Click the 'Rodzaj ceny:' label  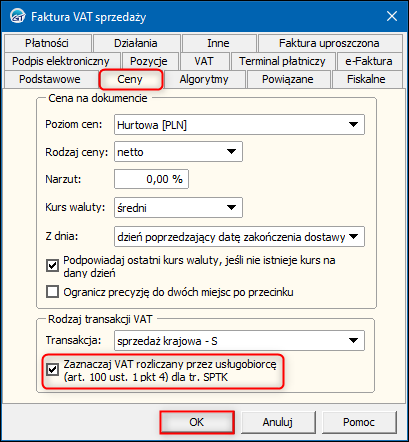pyautogui.click(x=77, y=152)
